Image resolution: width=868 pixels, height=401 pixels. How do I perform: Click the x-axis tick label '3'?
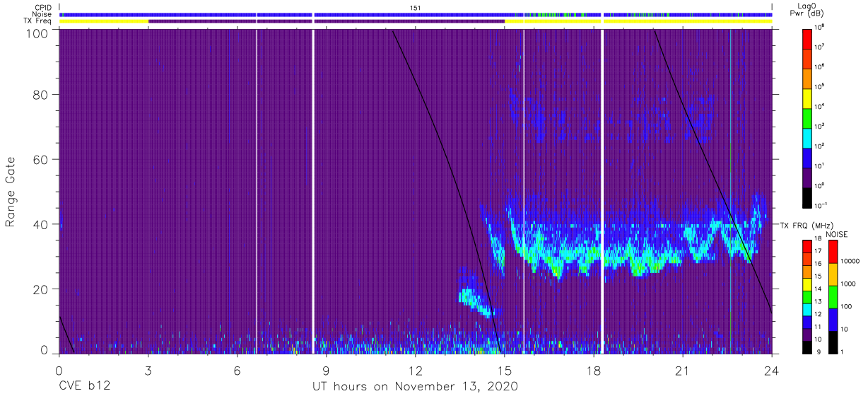[x=148, y=369]
